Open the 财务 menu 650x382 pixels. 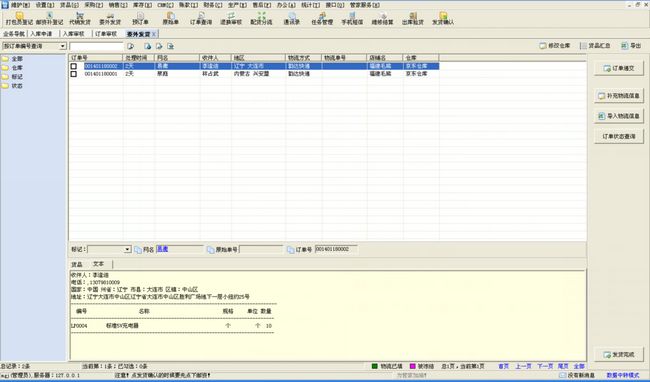(x=213, y=5)
